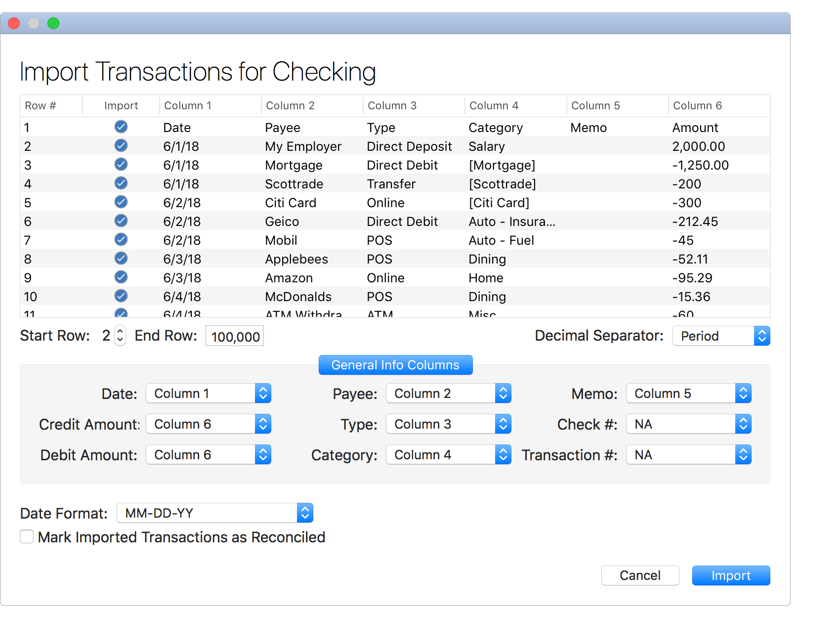Click the General Info Columns button
The height and width of the screenshot is (618, 840).
coord(395,365)
